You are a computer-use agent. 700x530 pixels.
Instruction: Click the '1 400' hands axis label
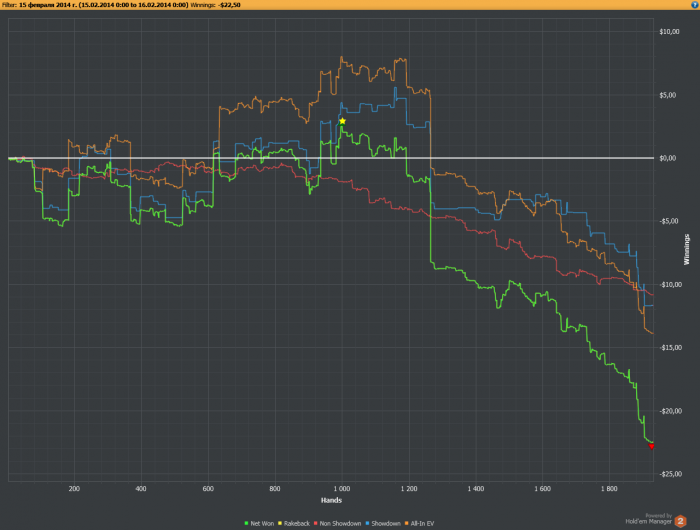pyautogui.click(x=476, y=489)
